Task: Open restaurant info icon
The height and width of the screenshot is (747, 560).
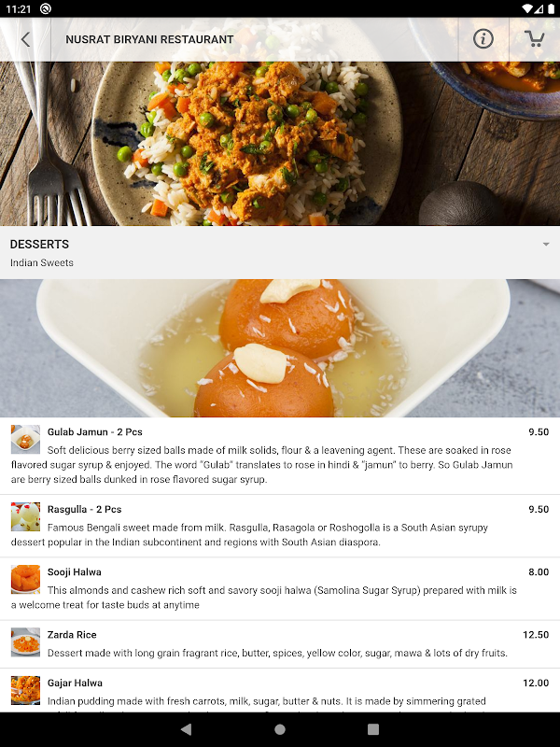Action: pyautogui.click(x=483, y=39)
